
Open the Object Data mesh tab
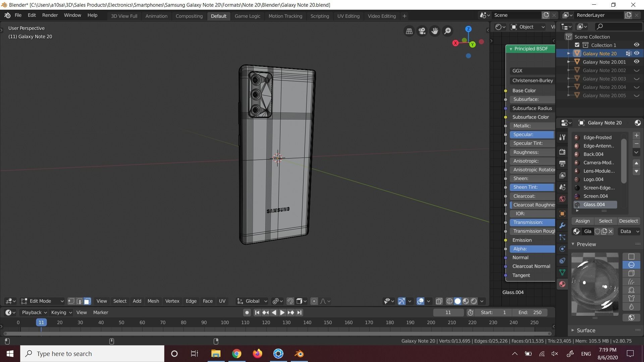(562, 272)
